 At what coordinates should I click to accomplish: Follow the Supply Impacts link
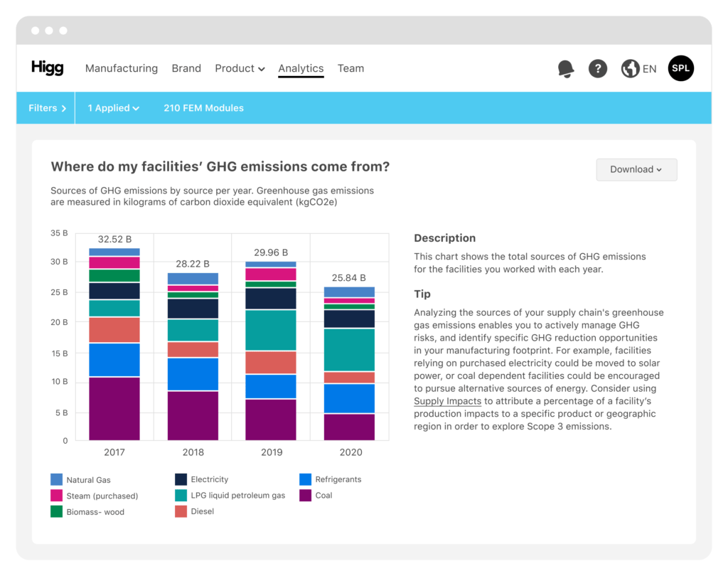click(x=447, y=401)
